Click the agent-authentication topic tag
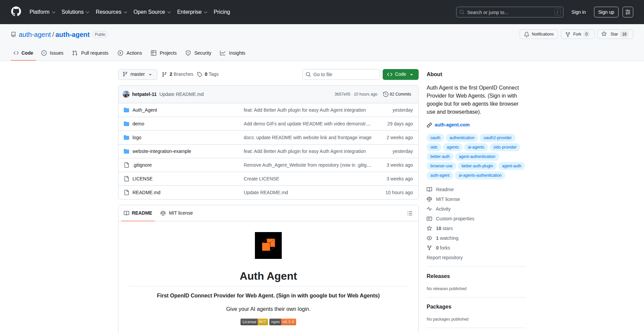The width and height of the screenshot is (644, 333). 477,157
